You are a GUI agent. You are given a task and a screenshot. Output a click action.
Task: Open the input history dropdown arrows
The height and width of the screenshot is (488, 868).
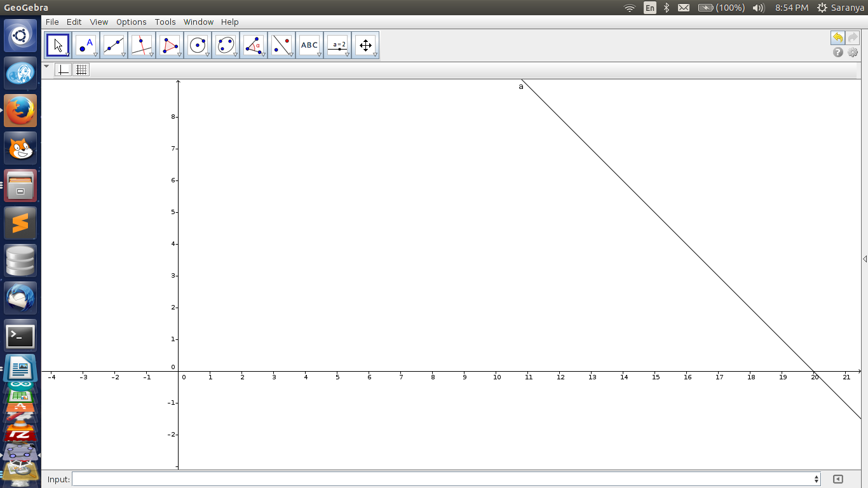(817, 479)
